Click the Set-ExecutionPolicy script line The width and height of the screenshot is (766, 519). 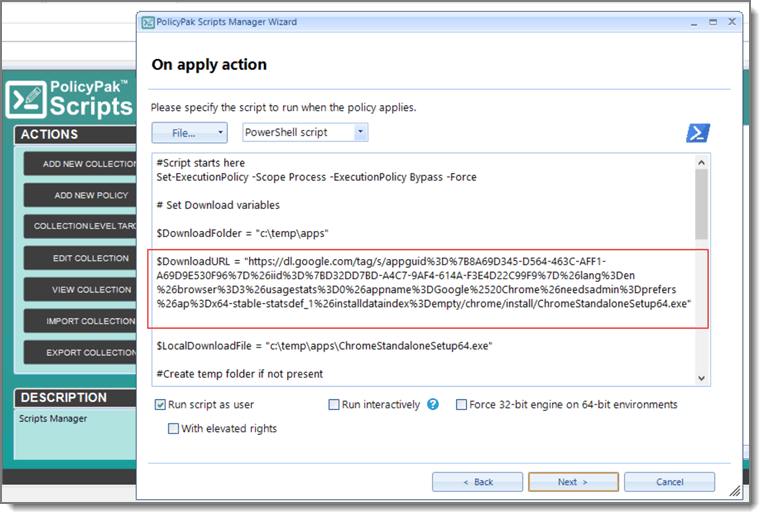[316, 177]
